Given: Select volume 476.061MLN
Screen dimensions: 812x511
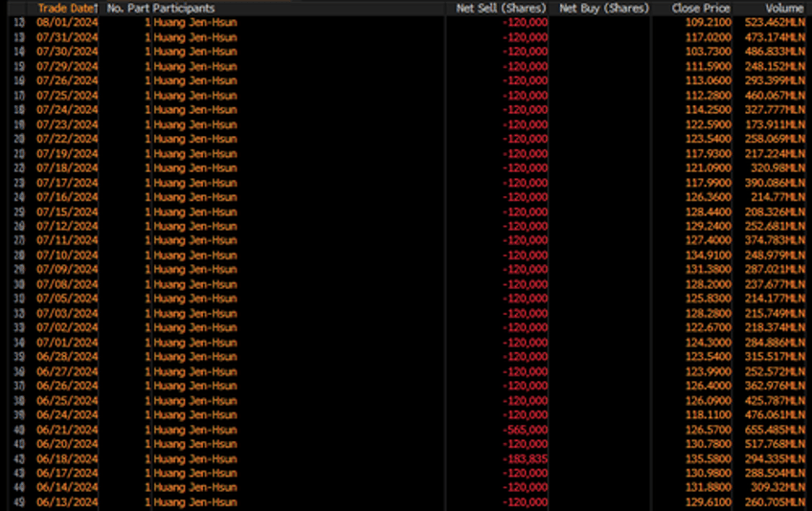Looking at the screenshot, I should coord(776,414).
